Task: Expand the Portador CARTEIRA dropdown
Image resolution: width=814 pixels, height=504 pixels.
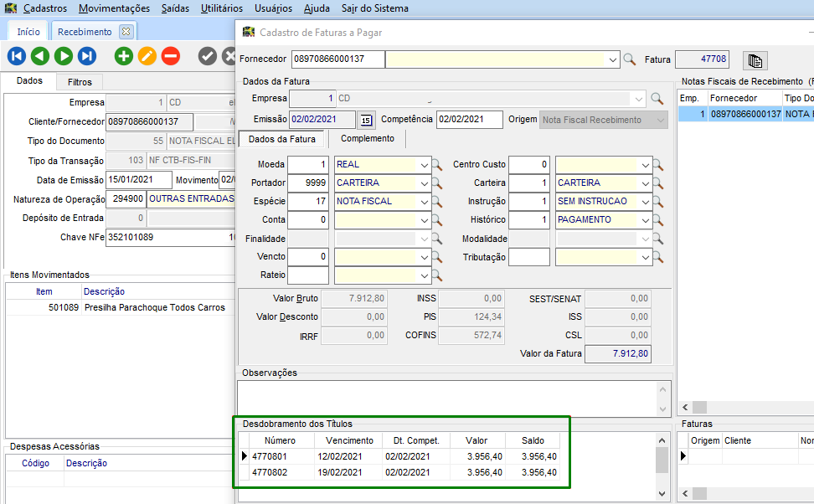Action: coord(425,183)
